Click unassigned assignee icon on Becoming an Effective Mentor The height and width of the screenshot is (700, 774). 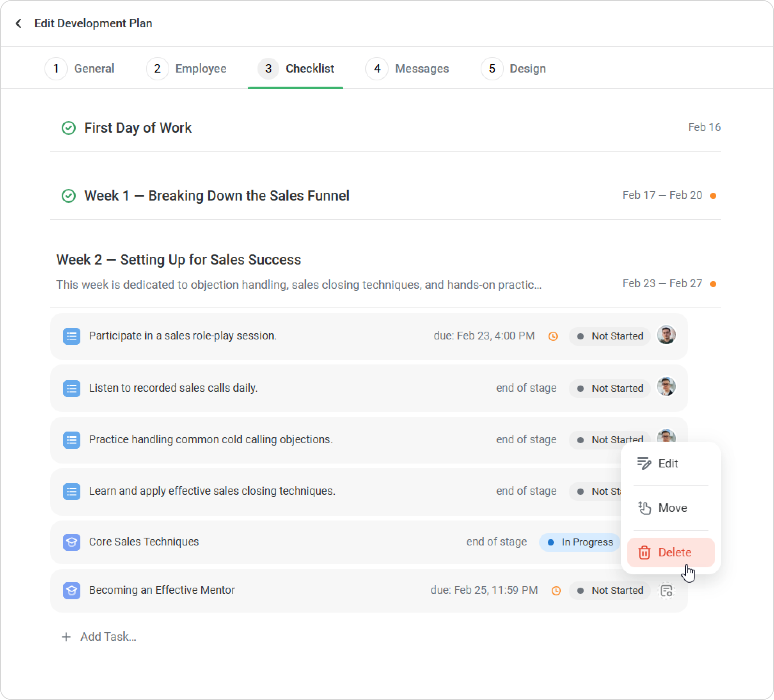tap(666, 590)
